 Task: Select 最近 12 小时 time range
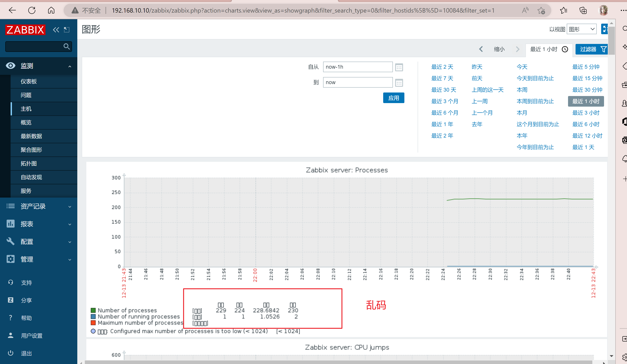[587, 136]
